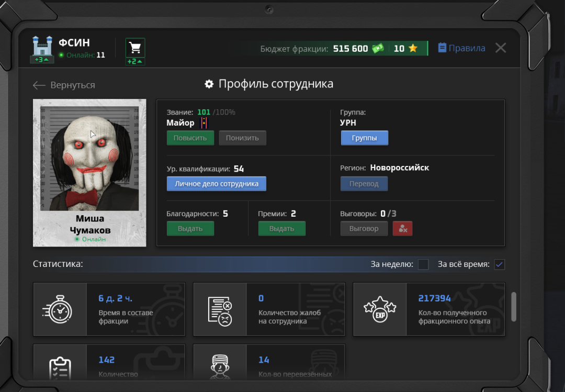
Task: Enable the За неделю checkbox
Action: coord(423,264)
